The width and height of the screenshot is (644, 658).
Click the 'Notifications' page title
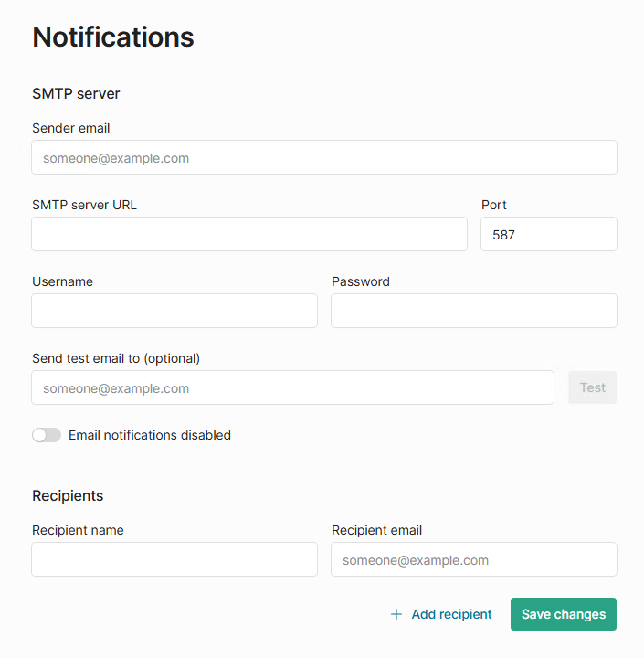coord(113,37)
